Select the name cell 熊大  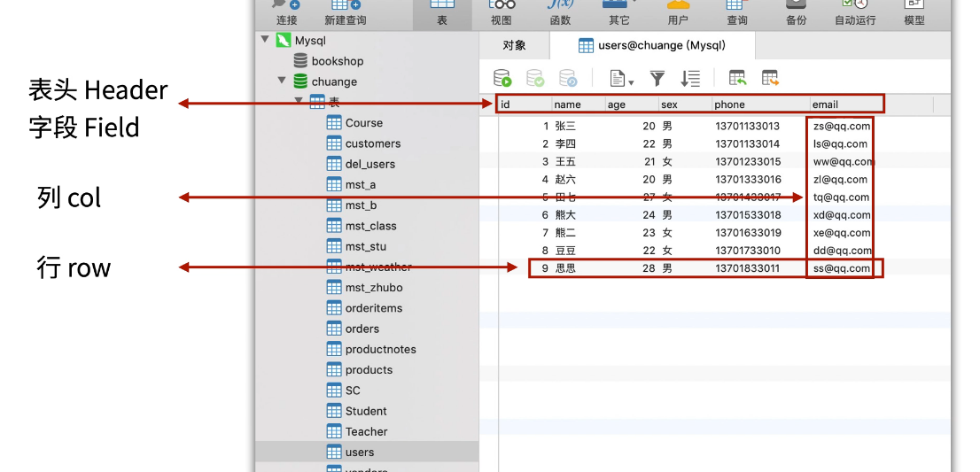click(565, 215)
